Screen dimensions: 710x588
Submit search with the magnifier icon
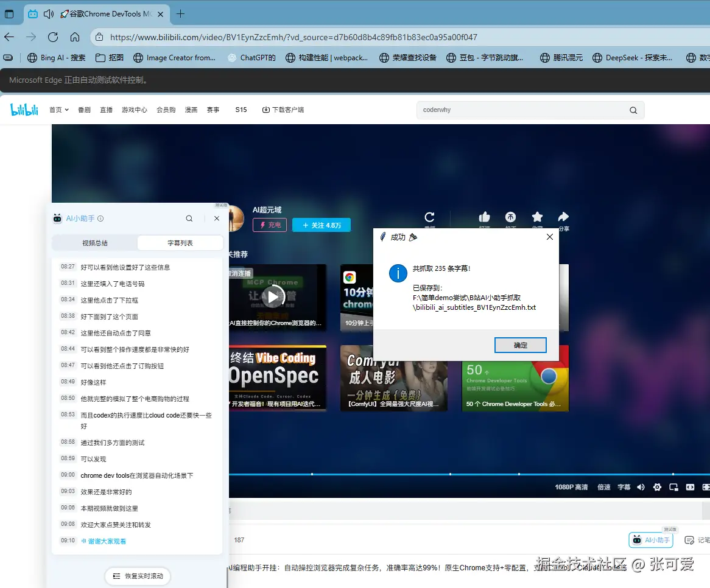[x=633, y=110]
